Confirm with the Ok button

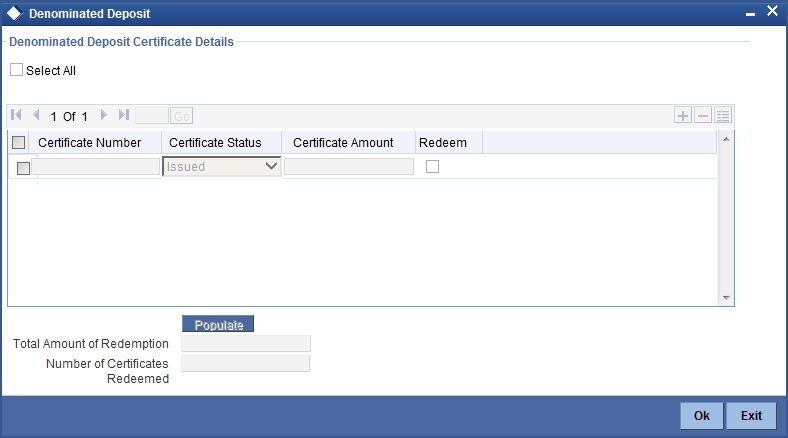click(702, 415)
